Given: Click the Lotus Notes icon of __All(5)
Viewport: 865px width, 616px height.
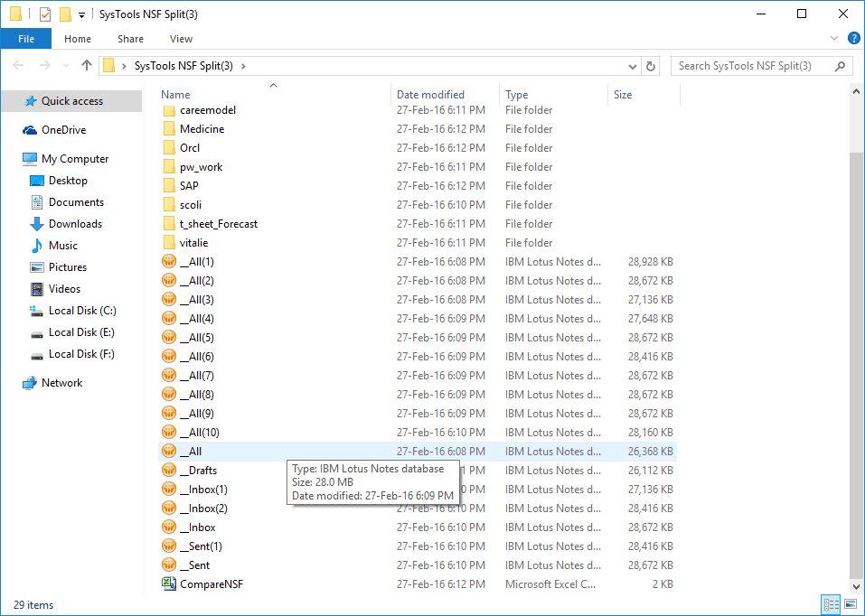Looking at the screenshot, I should pyautogui.click(x=169, y=338).
